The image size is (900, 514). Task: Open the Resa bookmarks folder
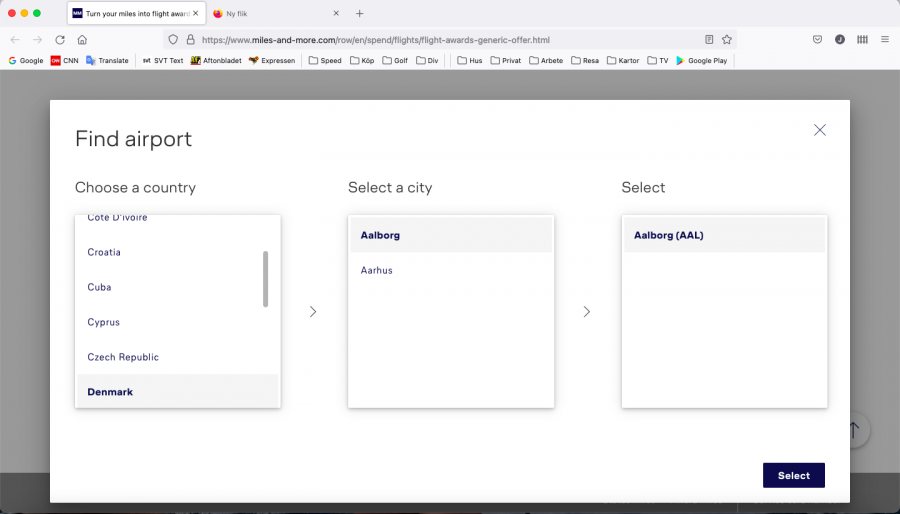coord(585,60)
